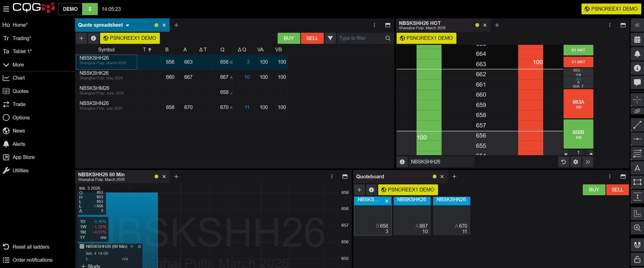This screenshot has width=644, height=268.
Task: Select the crosshair cursor tool
Action: pos(637,99)
